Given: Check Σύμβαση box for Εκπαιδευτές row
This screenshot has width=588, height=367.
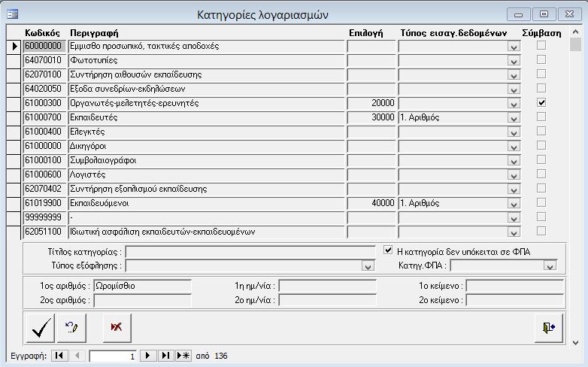Looking at the screenshot, I should tap(541, 117).
